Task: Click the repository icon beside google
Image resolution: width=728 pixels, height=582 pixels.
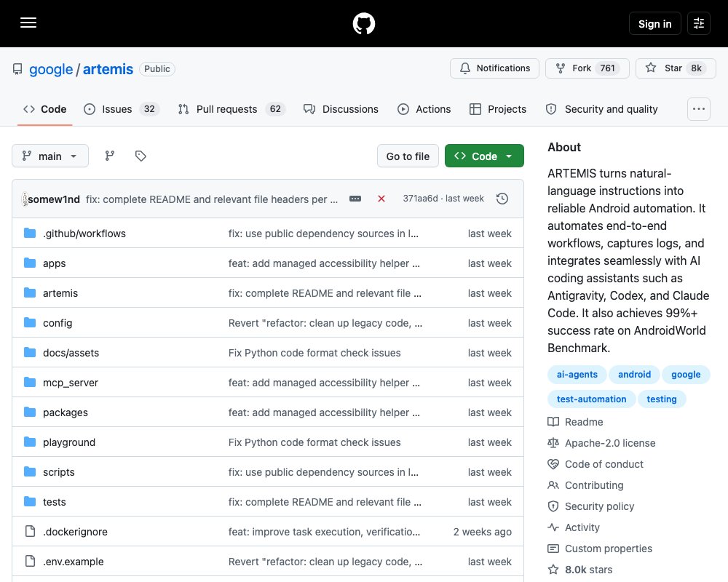Action: pos(17,69)
